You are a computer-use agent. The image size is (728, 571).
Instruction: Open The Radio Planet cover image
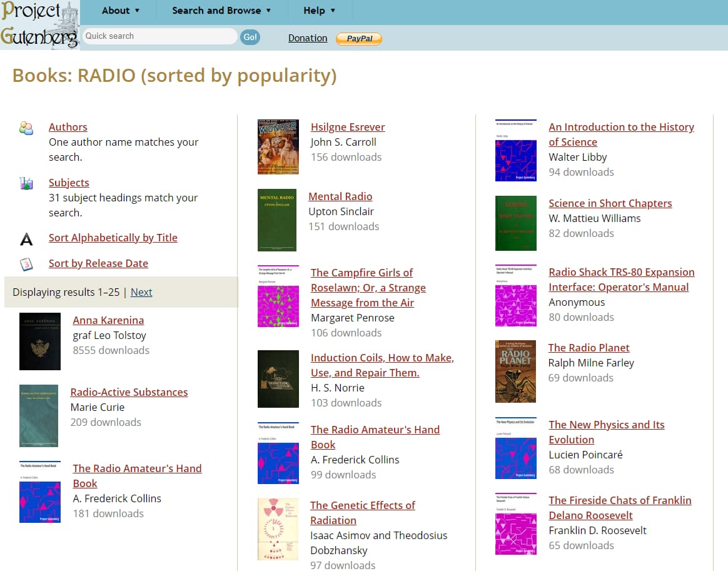click(515, 371)
